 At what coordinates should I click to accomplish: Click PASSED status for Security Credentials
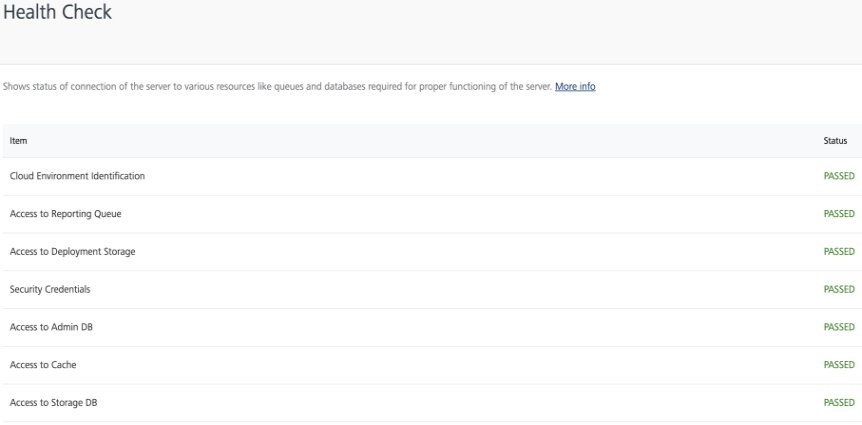pos(837,289)
